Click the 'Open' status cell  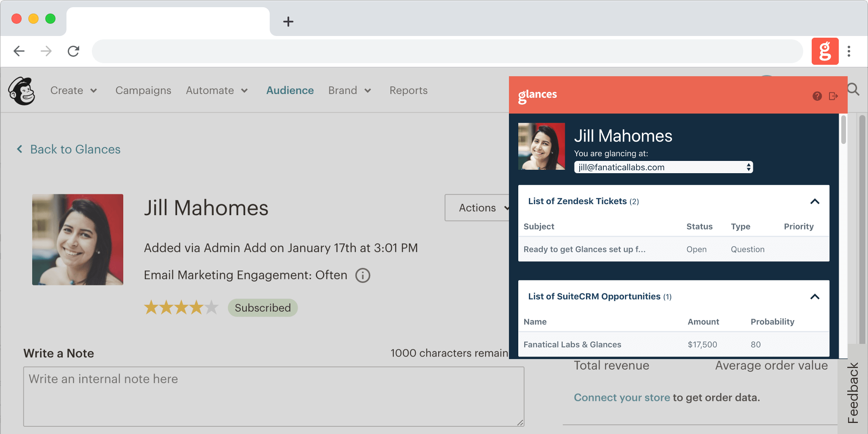pos(696,249)
